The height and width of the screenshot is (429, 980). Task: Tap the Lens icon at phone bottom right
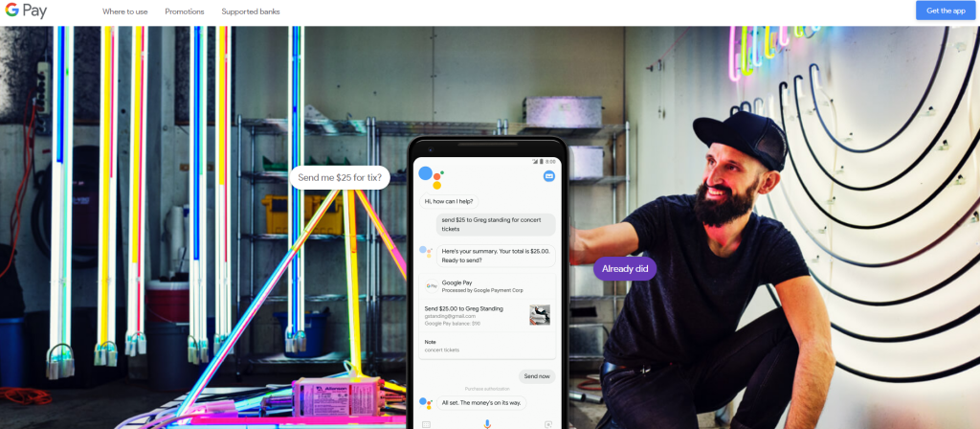548,424
